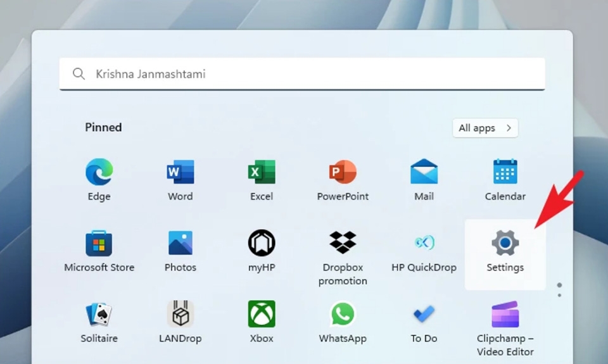This screenshot has width=608, height=364.
Task: Launch PowerPoint from pinned apps
Action: point(343,179)
